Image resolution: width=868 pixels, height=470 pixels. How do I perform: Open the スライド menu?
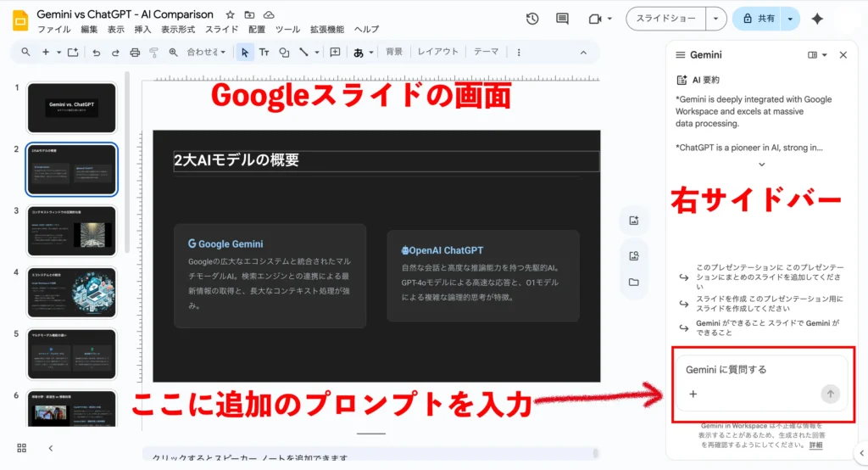pos(221,30)
